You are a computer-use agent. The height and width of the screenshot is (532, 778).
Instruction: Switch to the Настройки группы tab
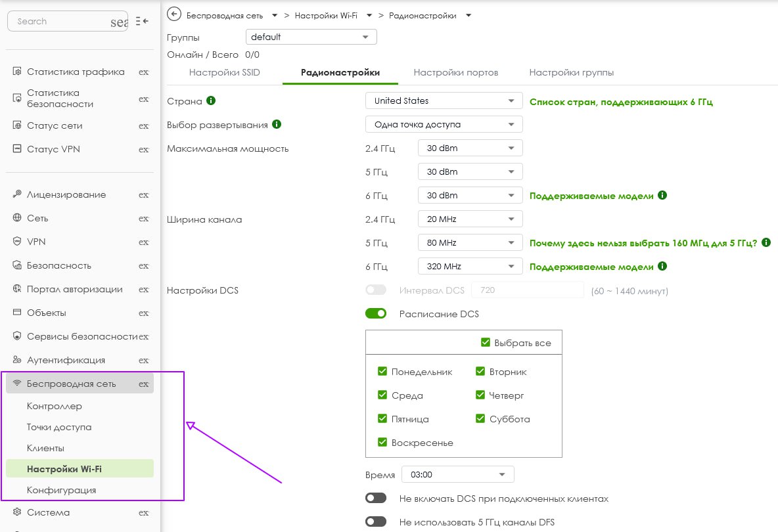pyautogui.click(x=571, y=72)
